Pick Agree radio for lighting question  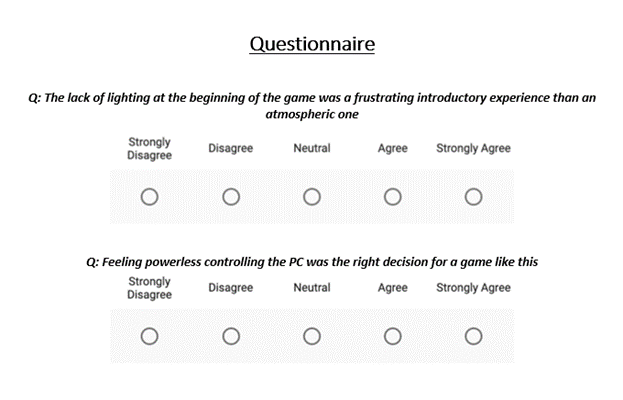393,196
